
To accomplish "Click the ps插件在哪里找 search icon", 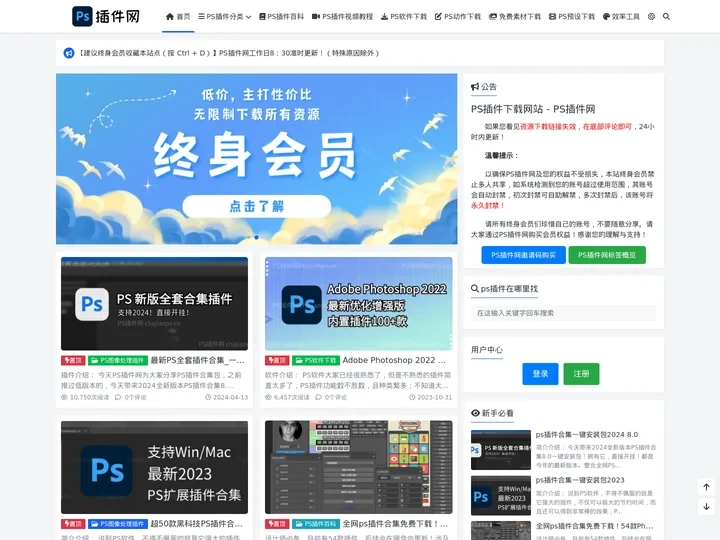I will (x=475, y=288).
